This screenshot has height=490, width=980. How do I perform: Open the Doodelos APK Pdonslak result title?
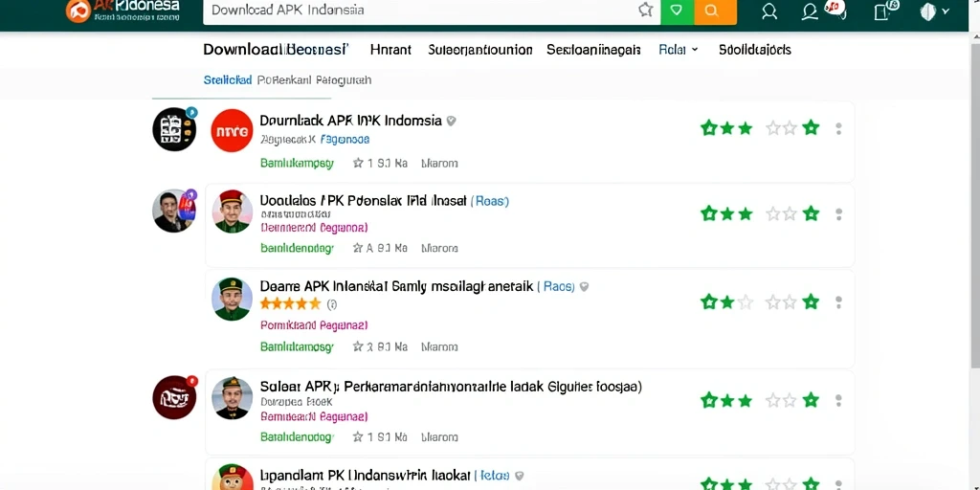click(x=363, y=201)
